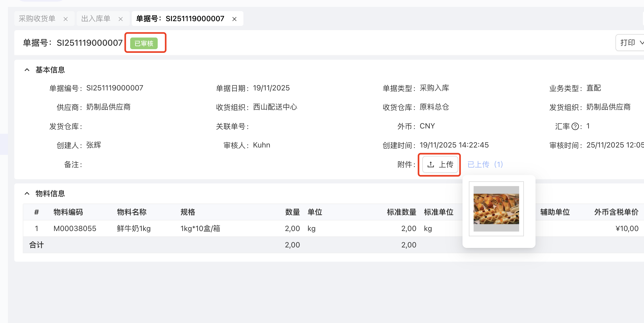Viewport: 644px width, 323px height.
Task: Collapse the 物料信息 section chevron
Action: click(27, 193)
